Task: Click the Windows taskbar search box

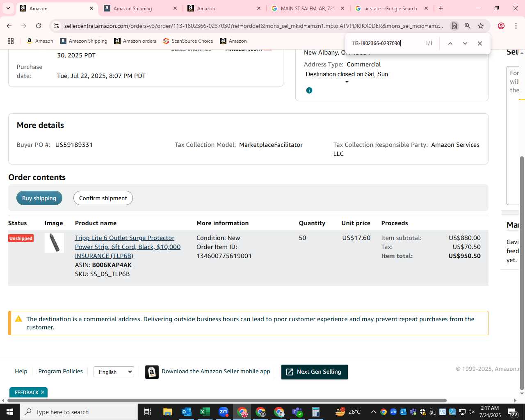Action: (x=79, y=412)
